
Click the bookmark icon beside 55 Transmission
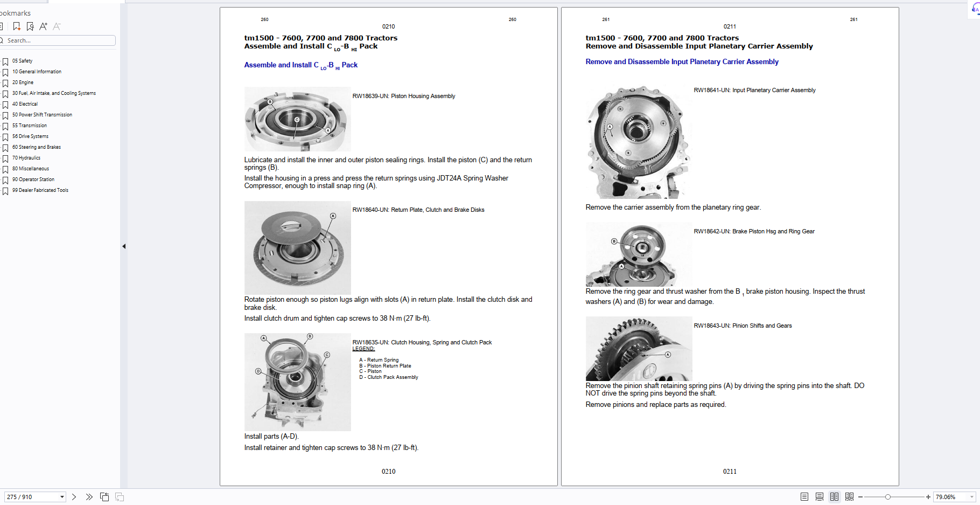[5, 127]
